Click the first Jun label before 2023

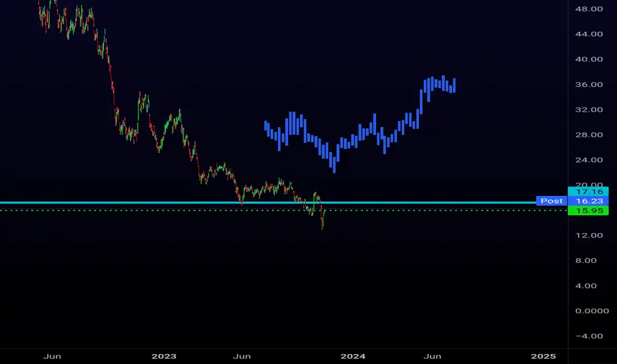tap(52, 356)
